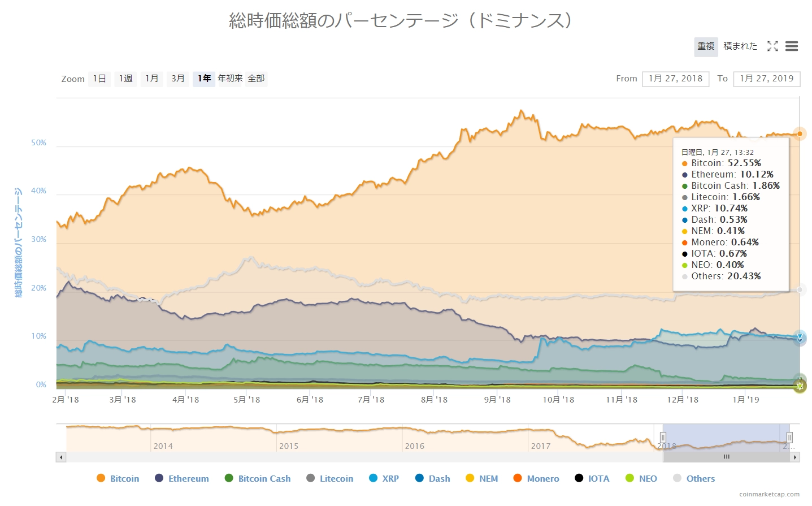Click the fullscreen expand arrows icon

coord(772,46)
